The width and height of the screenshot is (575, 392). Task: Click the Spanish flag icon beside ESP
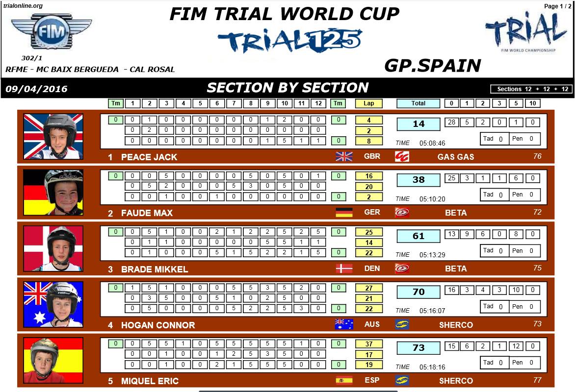click(344, 380)
